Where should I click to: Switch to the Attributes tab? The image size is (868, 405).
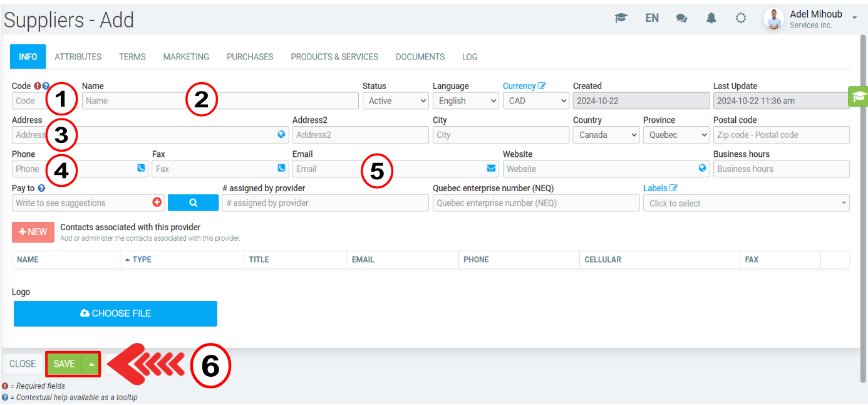coord(78,57)
